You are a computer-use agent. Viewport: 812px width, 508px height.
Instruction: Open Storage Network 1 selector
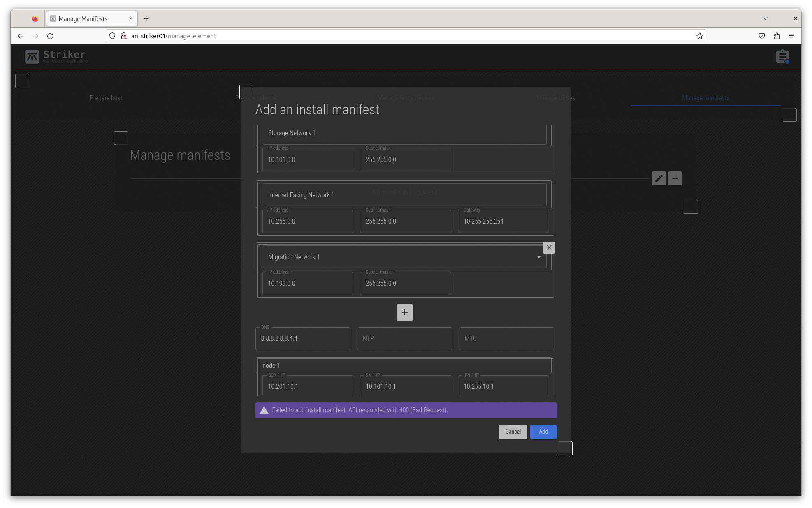point(404,133)
